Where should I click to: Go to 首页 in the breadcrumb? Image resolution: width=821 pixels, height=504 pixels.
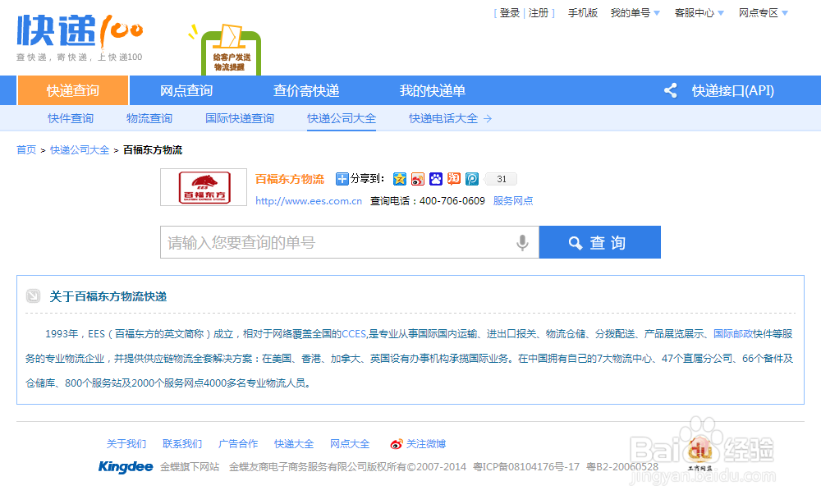26,150
